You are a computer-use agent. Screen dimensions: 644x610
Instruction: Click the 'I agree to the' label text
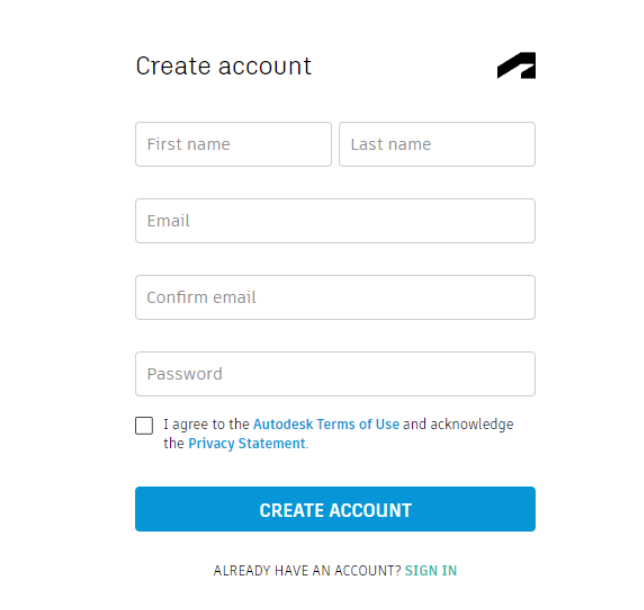tap(206, 424)
